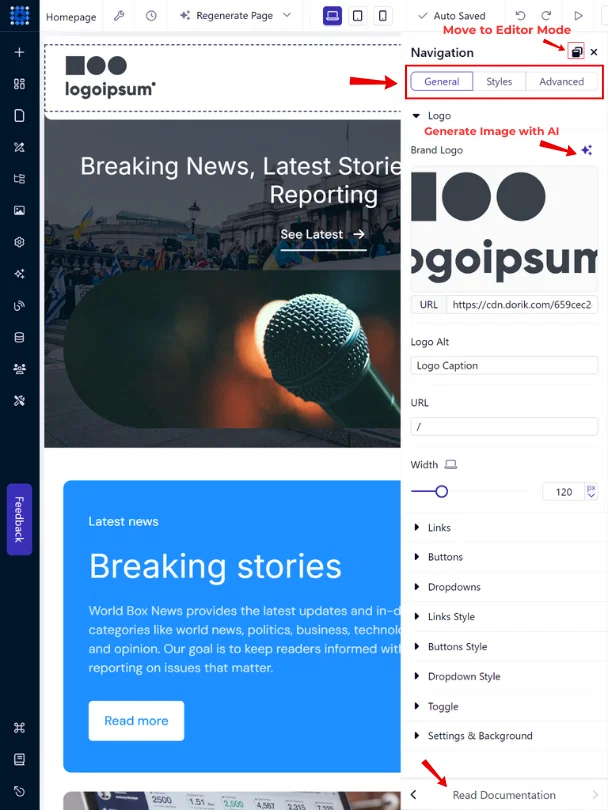Click the wrench page settings icon
Viewport: 613px width, 810px height.
119,16
